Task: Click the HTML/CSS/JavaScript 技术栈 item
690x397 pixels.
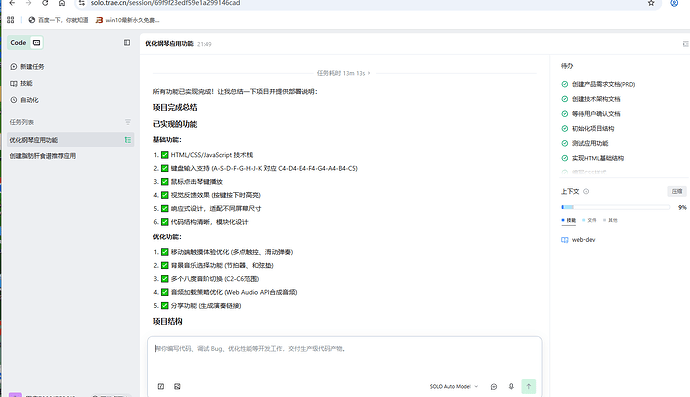Action: (x=212, y=155)
